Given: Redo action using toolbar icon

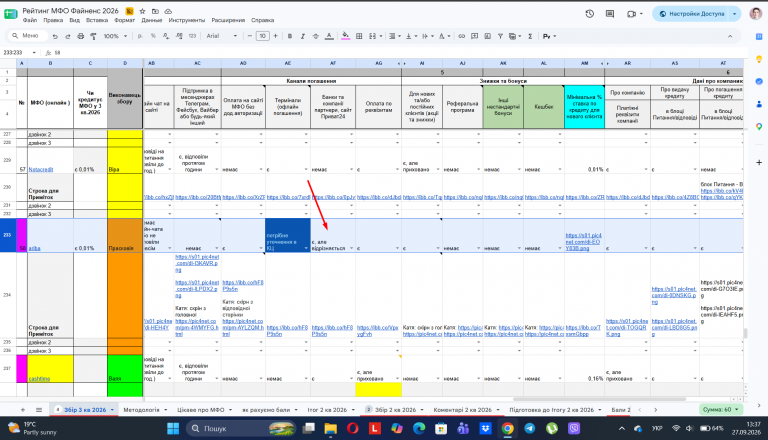Looking at the screenshot, I should pyautogui.click(x=68, y=36).
